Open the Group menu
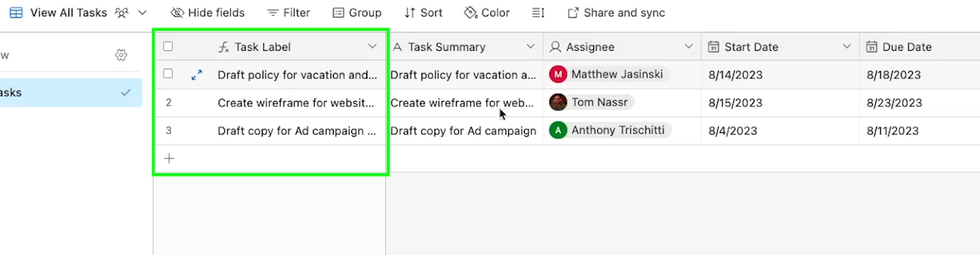Viewport: 980px width, 255px height. 357,13
